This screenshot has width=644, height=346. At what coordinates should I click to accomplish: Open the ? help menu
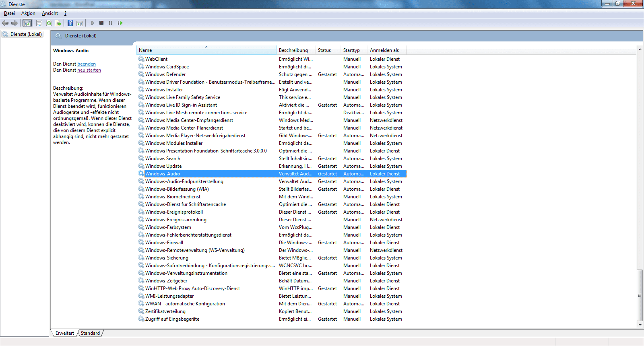(x=65, y=13)
